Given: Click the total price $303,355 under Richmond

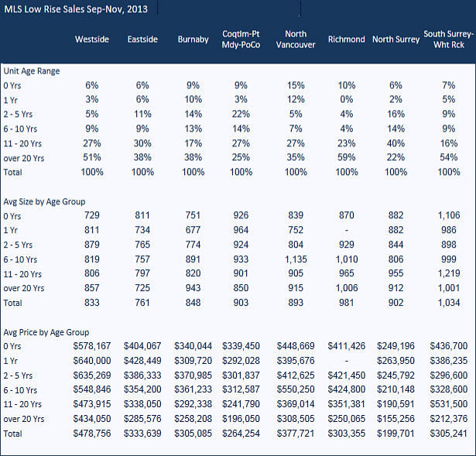Looking at the screenshot, I should pyautogui.click(x=347, y=434).
